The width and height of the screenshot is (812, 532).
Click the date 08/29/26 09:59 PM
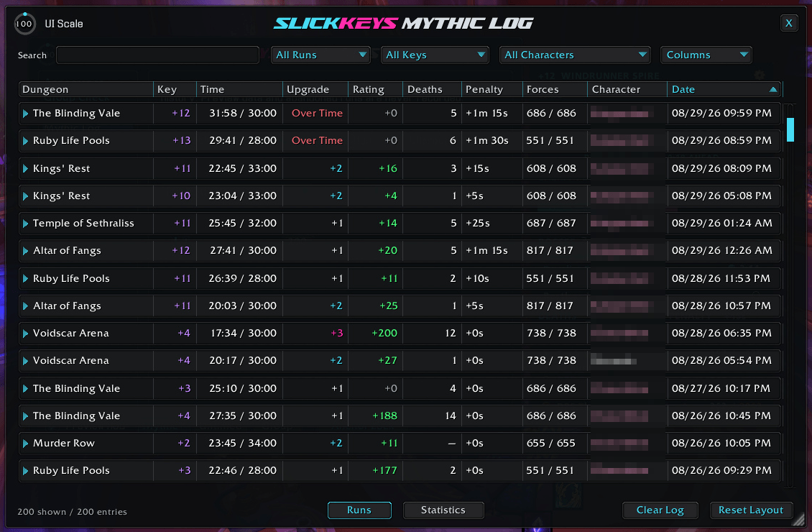coord(721,114)
